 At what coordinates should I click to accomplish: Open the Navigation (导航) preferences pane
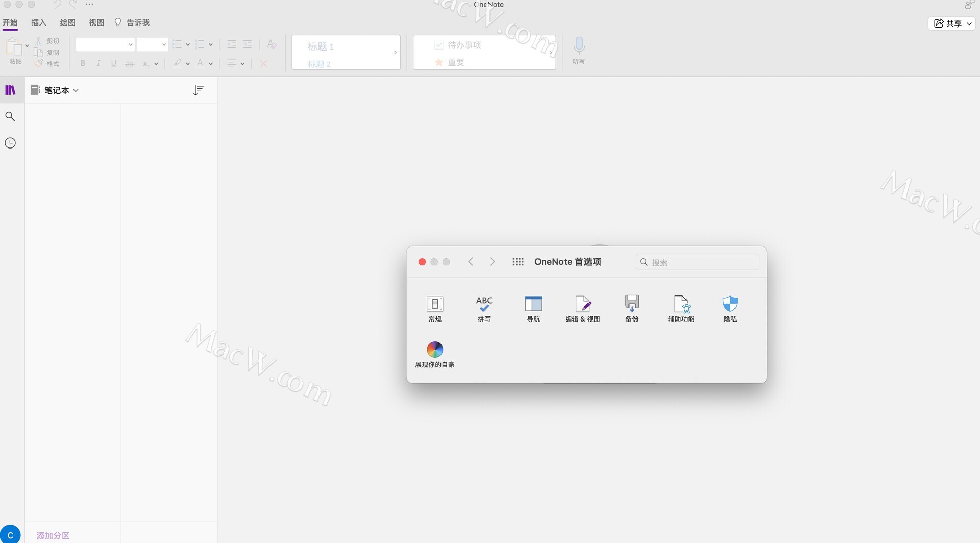click(x=533, y=308)
